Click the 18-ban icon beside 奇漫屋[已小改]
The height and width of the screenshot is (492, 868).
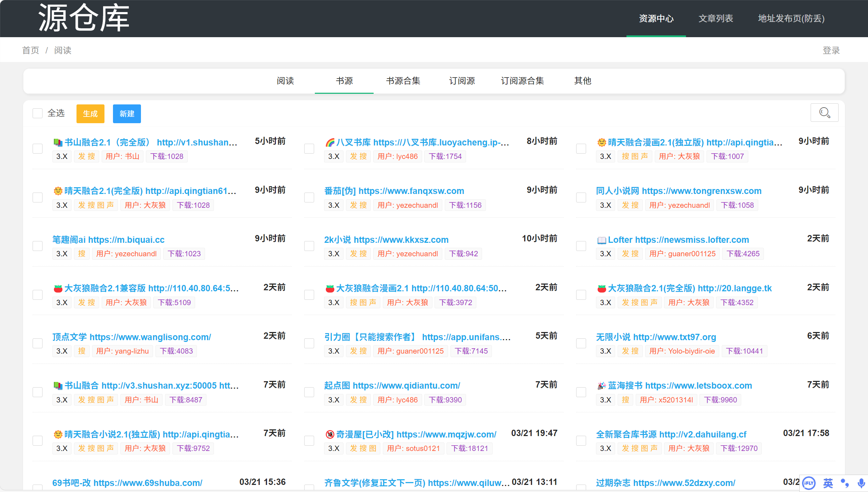[330, 435]
